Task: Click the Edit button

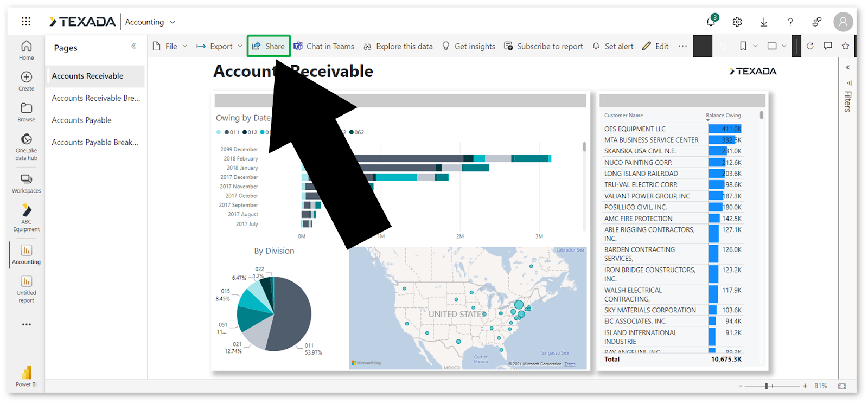Action: [655, 46]
